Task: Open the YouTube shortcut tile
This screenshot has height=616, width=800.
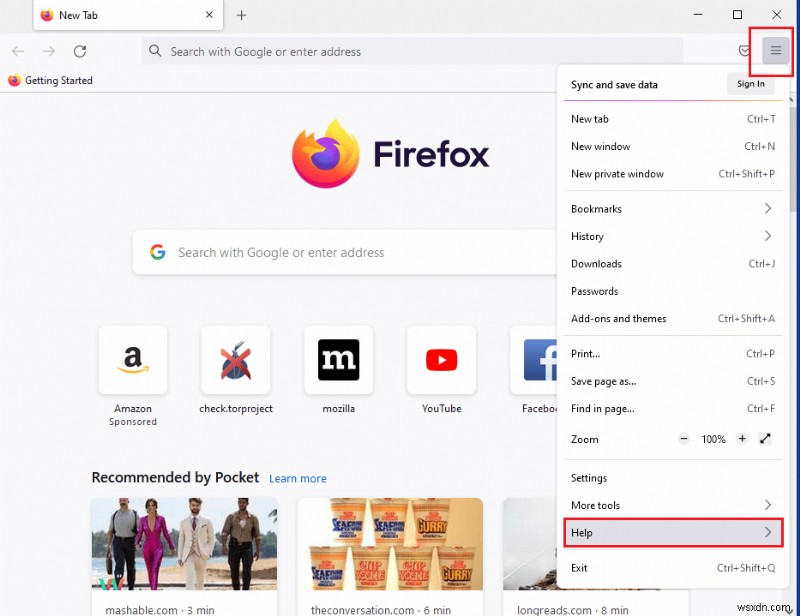Action: tap(441, 360)
